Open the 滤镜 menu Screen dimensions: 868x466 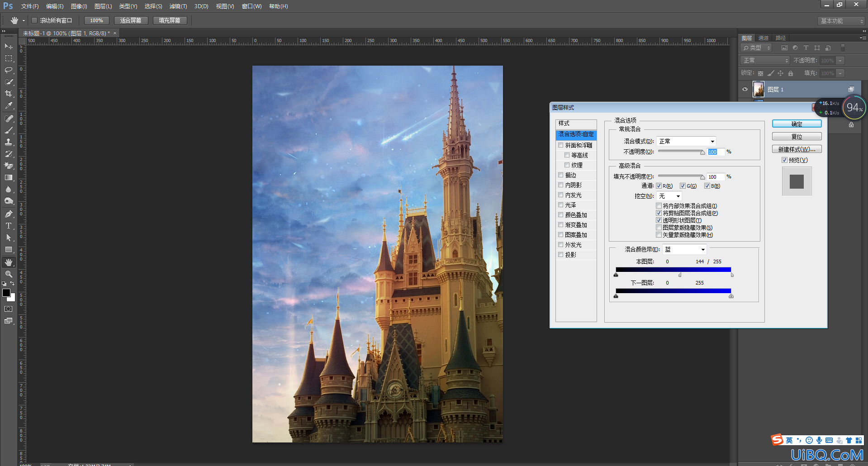coord(178,6)
